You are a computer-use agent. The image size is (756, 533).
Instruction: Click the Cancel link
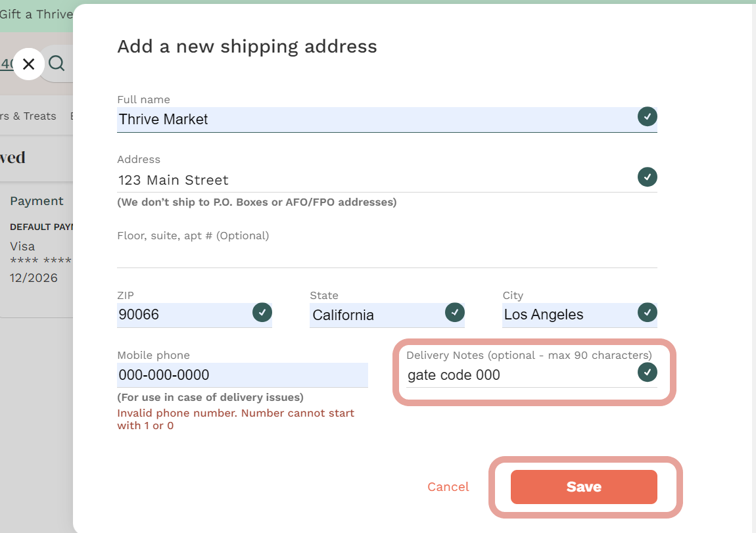[x=448, y=486]
